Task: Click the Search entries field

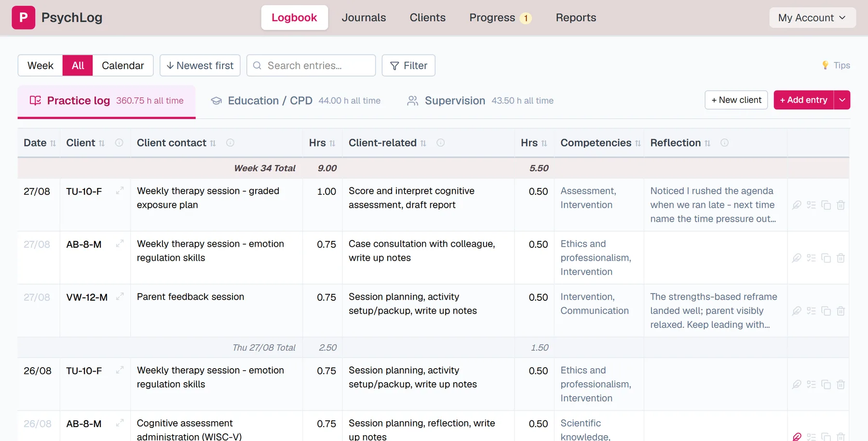Action: point(311,66)
